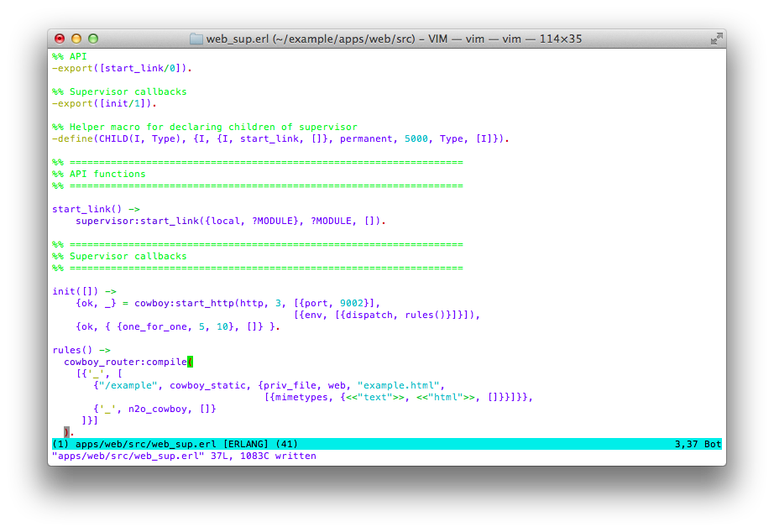Toggle fullscreen with the top-right arrows icon

pos(716,39)
